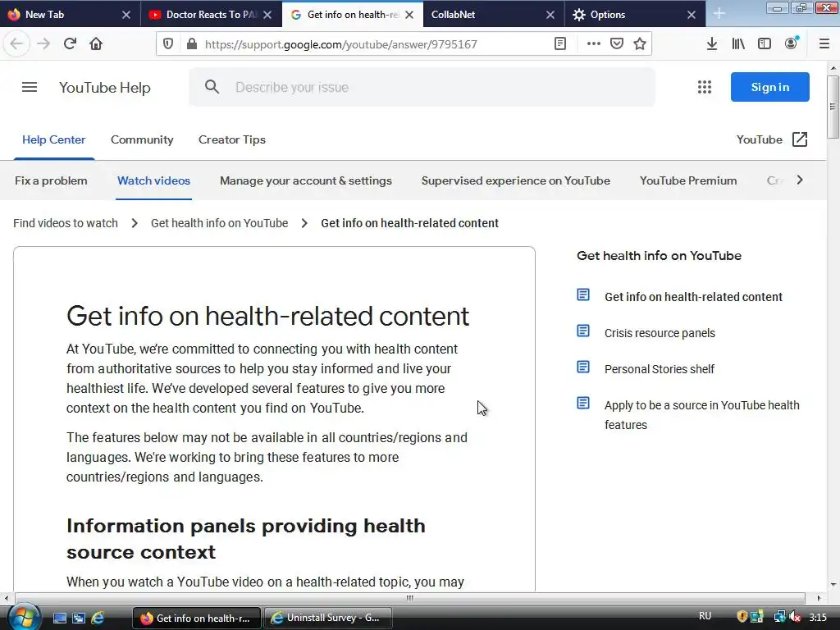840x630 pixels.
Task: Open Personal Stories shelf article
Action: click(659, 369)
